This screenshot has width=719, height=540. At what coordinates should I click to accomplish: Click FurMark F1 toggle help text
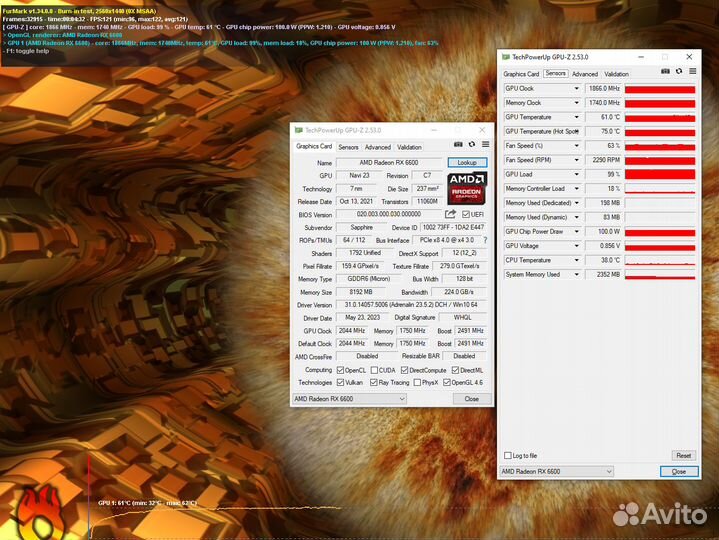point(27,51)
